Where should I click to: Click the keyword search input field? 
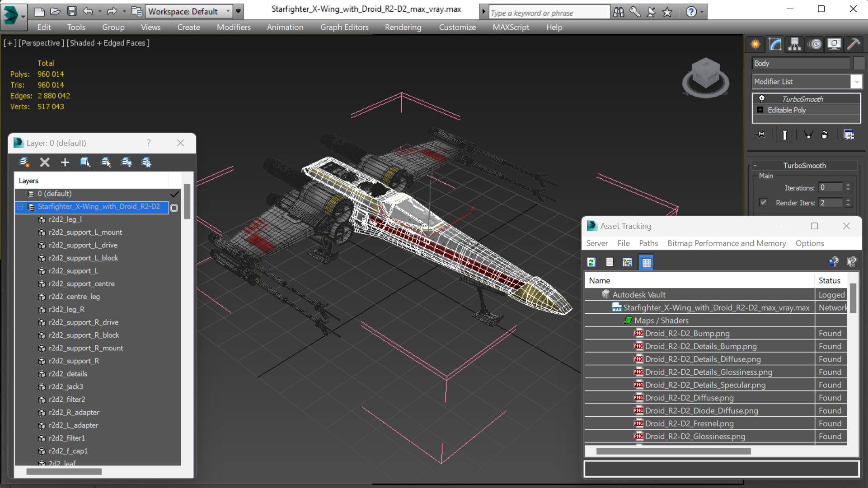[549, 13]
